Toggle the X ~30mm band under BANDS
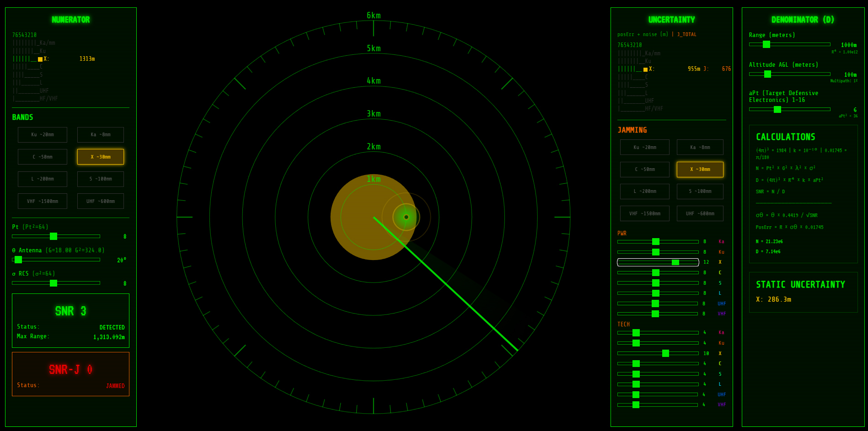The width and height of the screenshot is (868, 431). pyautogui.click(x=100, y=157)
